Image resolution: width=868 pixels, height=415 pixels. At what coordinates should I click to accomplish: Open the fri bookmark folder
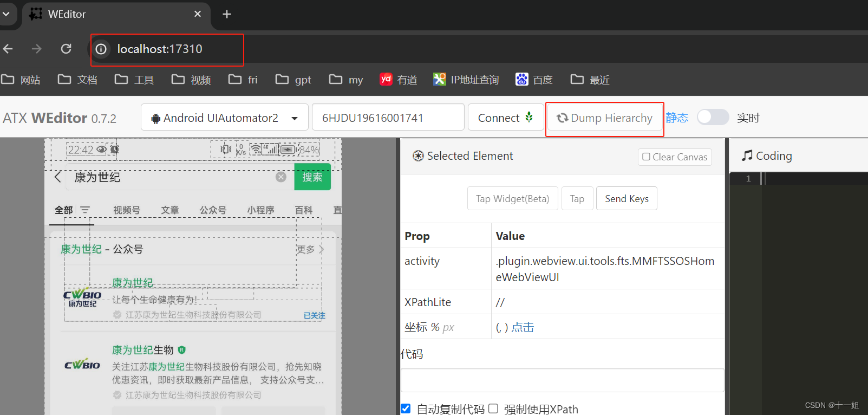243,80
